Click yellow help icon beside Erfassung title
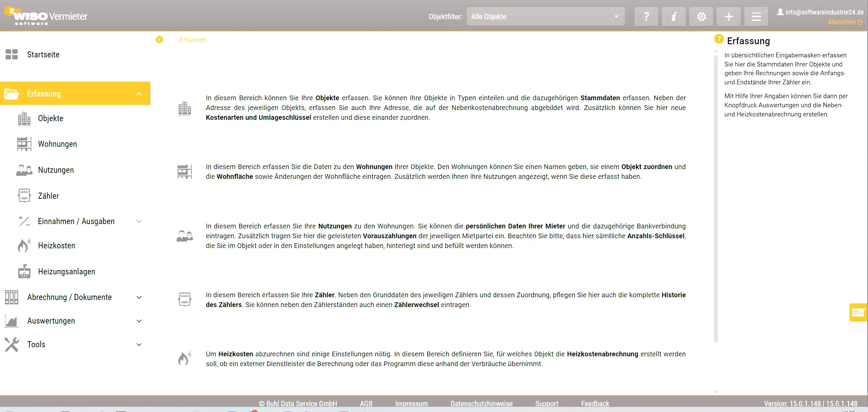 [719, 39]
